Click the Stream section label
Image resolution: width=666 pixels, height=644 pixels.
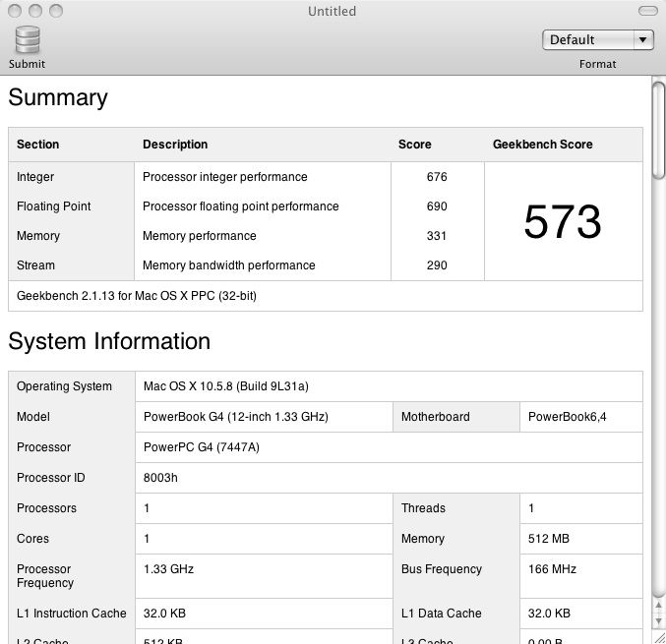click(35, 265)
